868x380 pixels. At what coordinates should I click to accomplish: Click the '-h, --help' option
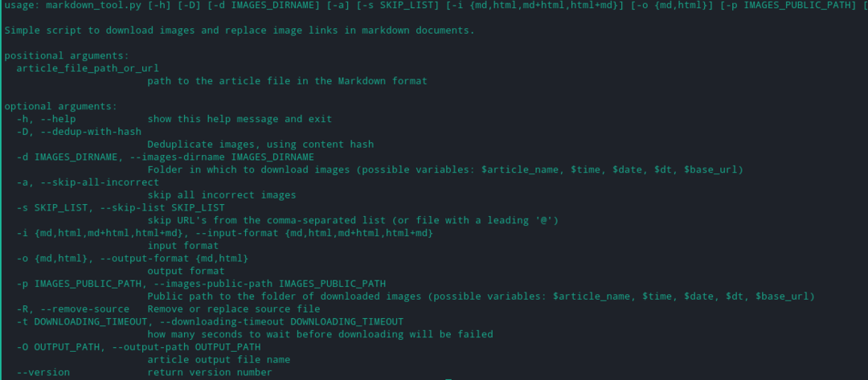point(47,119)
